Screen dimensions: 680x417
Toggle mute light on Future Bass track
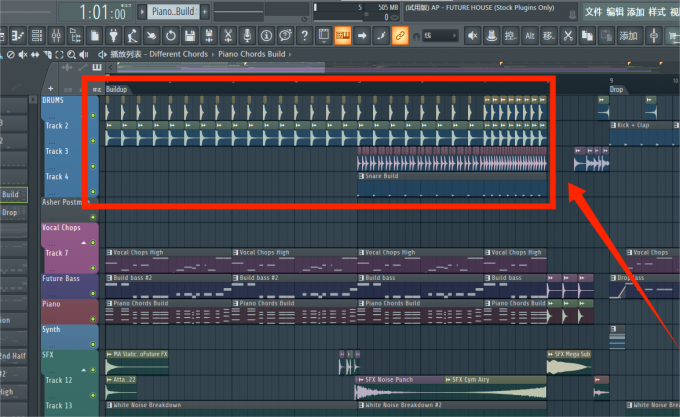coord(93,292)
